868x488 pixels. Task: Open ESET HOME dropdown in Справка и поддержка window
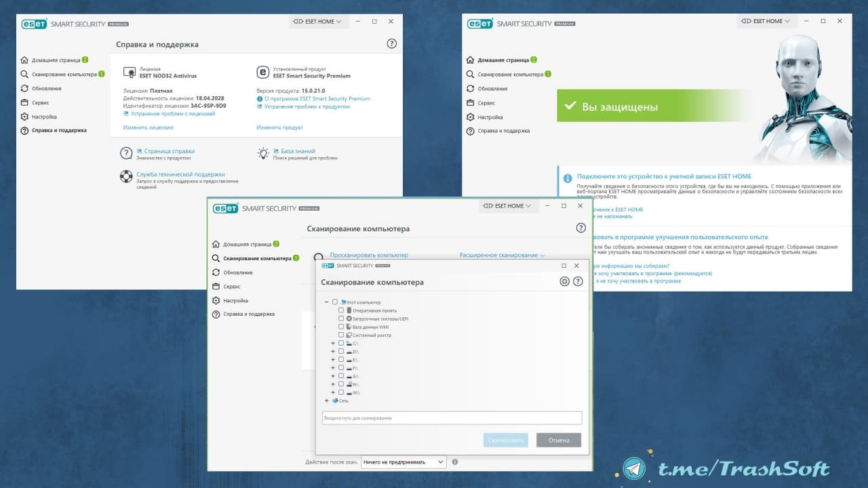(x=319, y=22)
